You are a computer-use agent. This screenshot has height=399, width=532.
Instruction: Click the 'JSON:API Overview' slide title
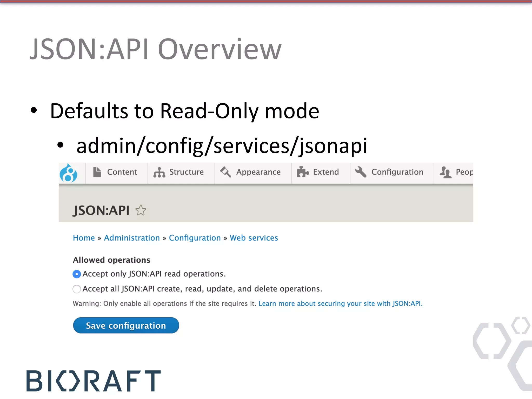pos(156,49)
